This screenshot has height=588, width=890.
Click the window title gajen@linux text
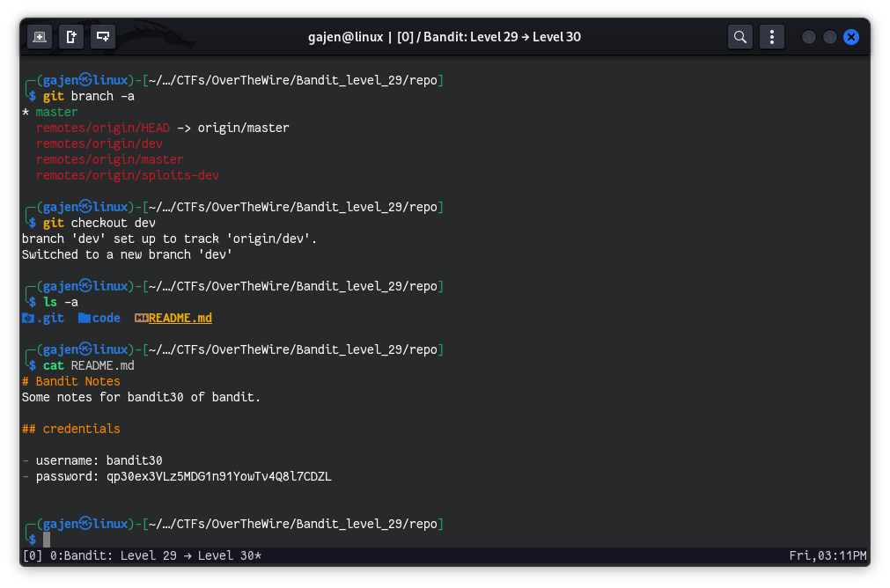(346, 37)
